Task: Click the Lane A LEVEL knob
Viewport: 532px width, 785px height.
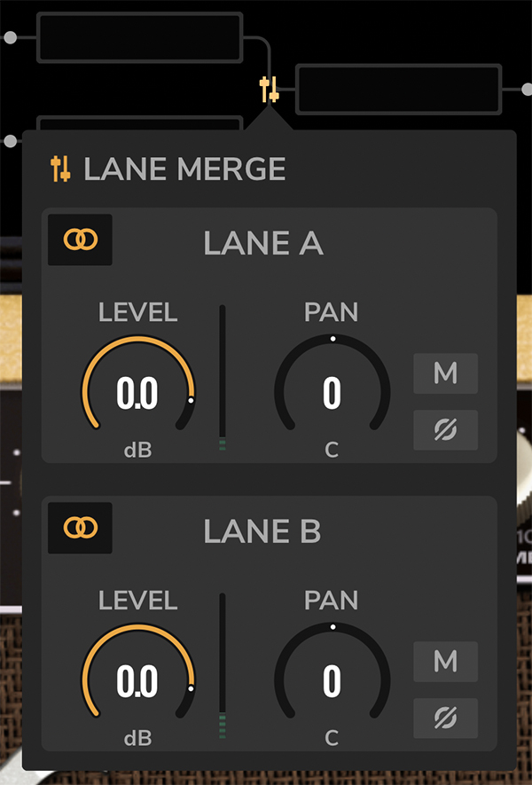Action: (137, 392)
